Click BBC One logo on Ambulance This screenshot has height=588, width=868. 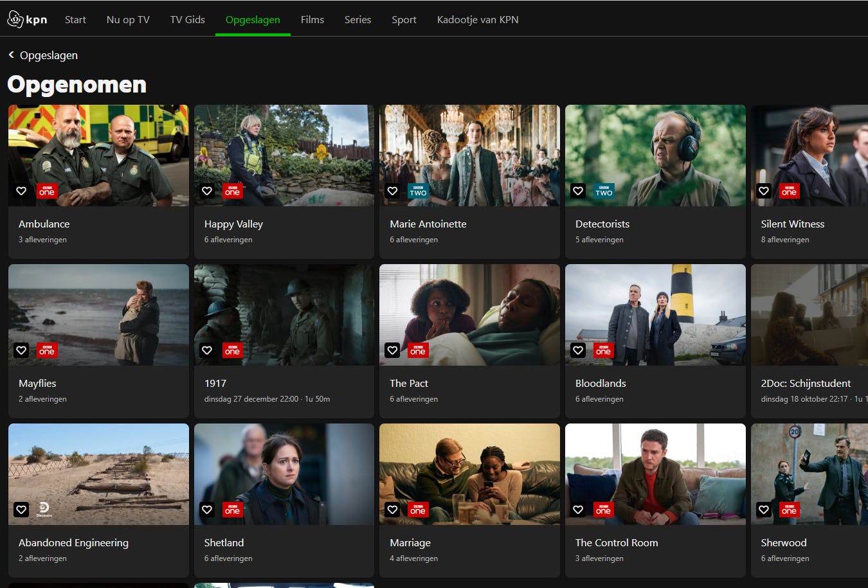(x=47, y=191)
